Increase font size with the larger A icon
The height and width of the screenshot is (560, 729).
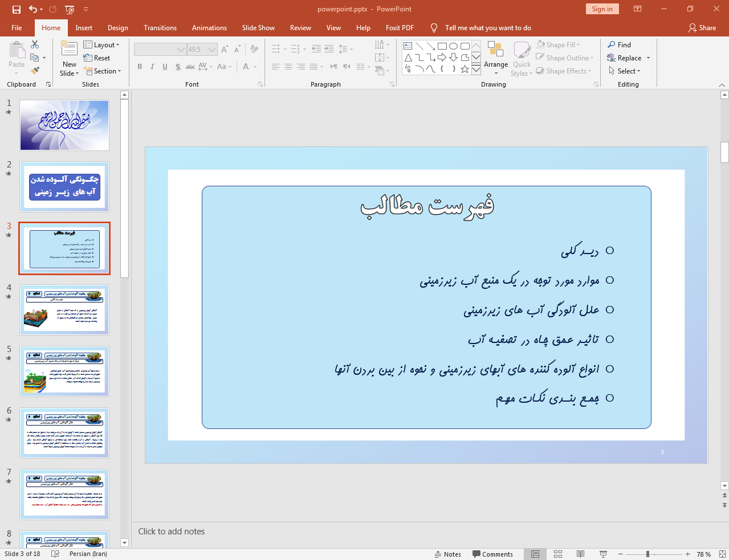click(x=225, y=50)
